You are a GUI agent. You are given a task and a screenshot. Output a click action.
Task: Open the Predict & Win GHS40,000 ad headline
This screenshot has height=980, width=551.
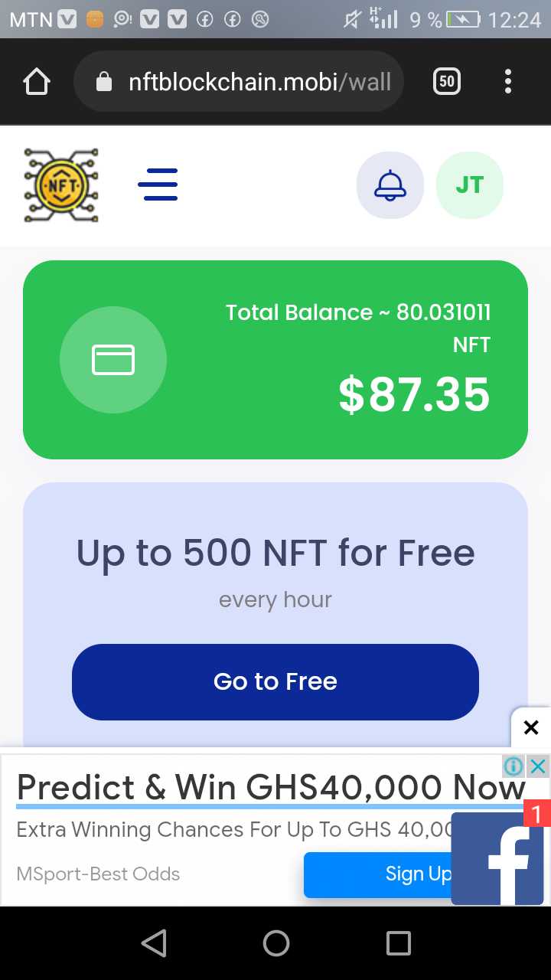[x=271, y=787]
